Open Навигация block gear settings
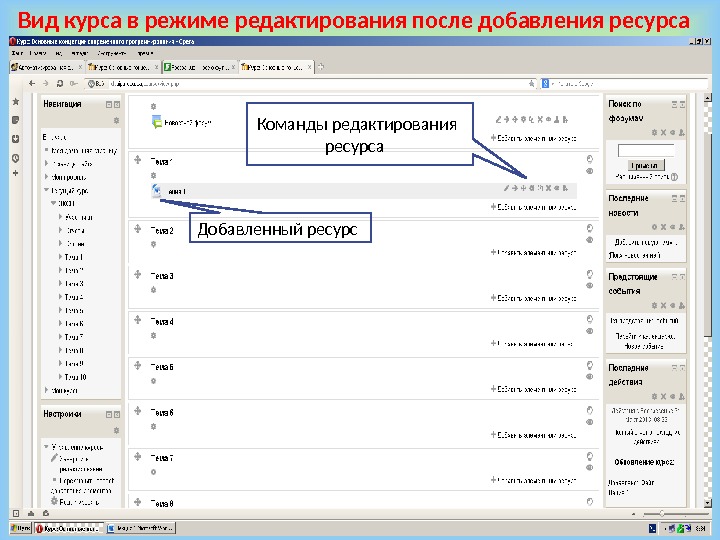Viewport: 720px width, 540px height. click(117, 120)
